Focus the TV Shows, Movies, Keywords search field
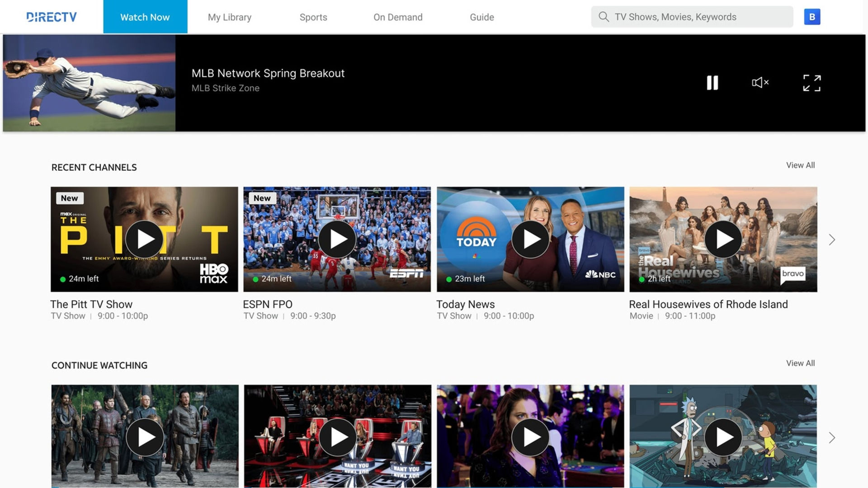 click(x=692, y=17)
